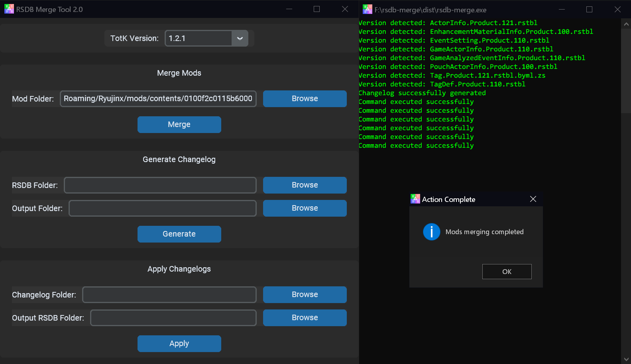Click the Generate button
The width and height of the screenshot is (631, 364).
point(179,234)
